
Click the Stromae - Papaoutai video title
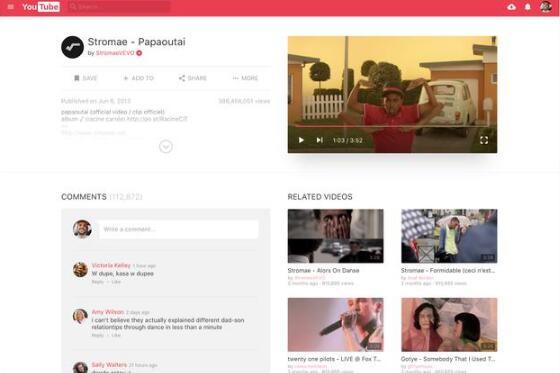coord(136,42)
